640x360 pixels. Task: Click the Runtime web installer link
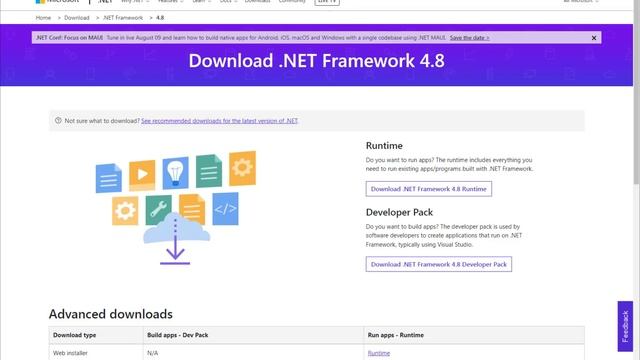pos(379,353)
